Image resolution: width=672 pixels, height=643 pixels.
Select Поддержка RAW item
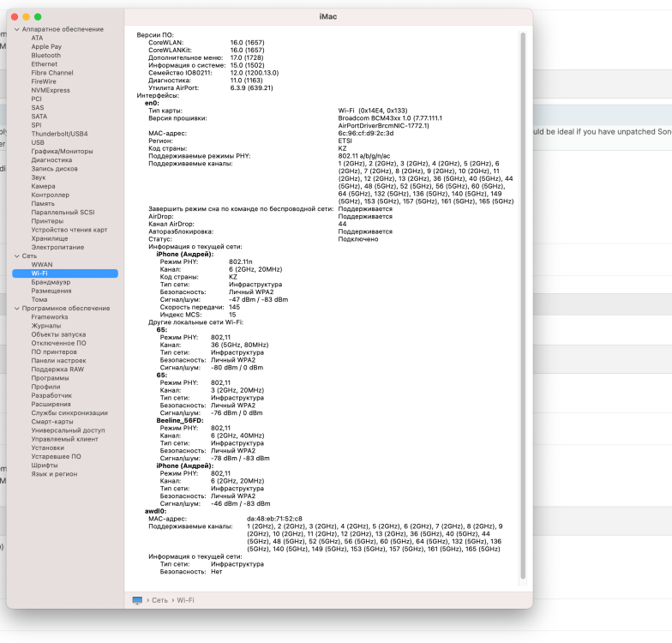click(57, 370)
